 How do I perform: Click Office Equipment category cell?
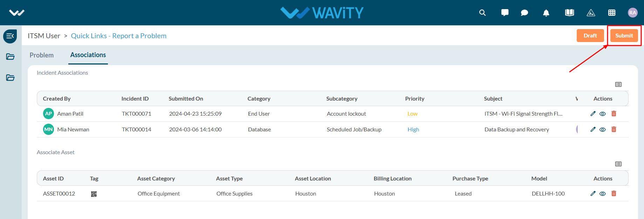(x=159, y=194)
